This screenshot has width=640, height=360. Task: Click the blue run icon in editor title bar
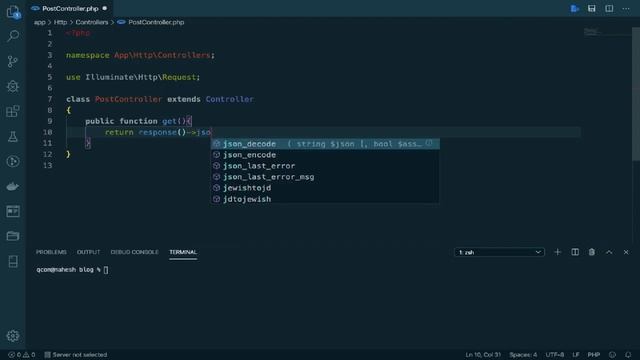coord(575,9)
